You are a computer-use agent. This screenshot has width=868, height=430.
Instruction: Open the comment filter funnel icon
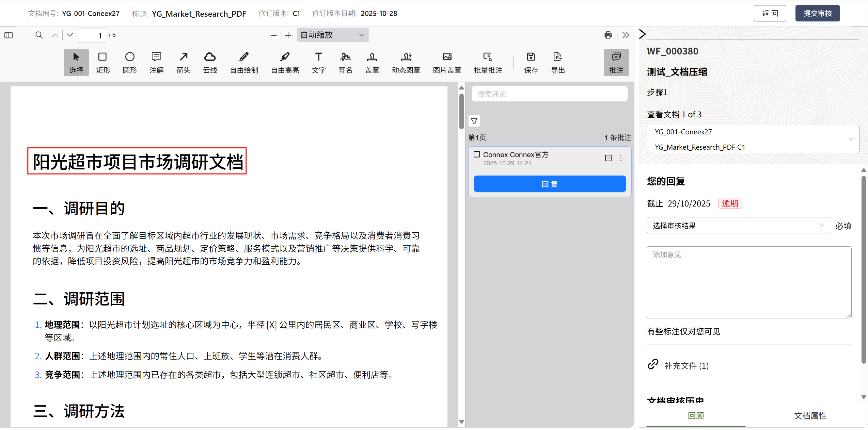474,121
